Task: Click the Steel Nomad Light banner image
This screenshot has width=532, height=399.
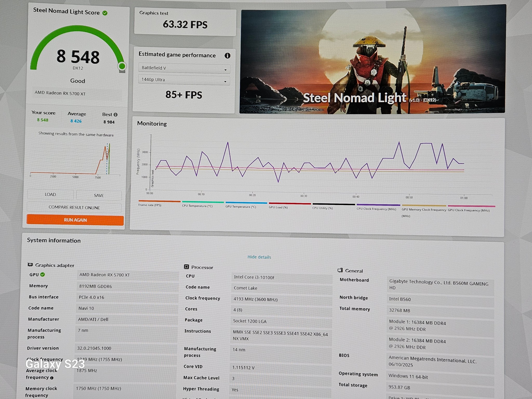Action: pyautogui.click(x=373, y=60)
